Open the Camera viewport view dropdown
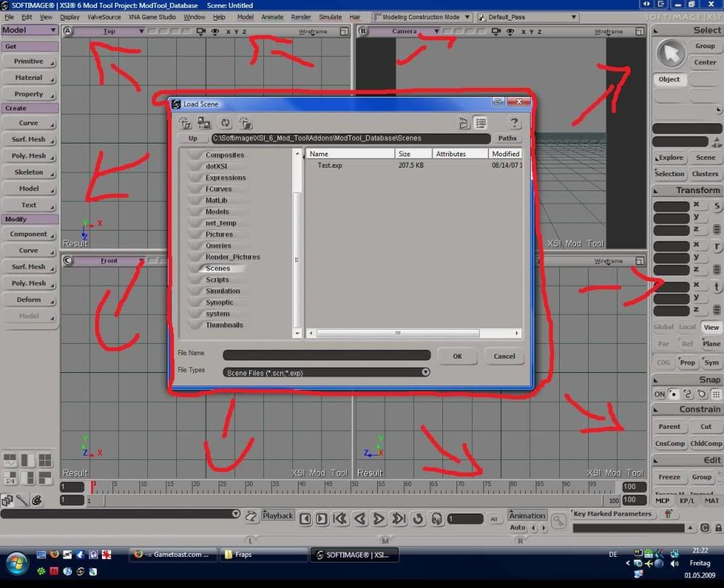Image resolution: width=724 pixels, height=588 pixels. 405,31
